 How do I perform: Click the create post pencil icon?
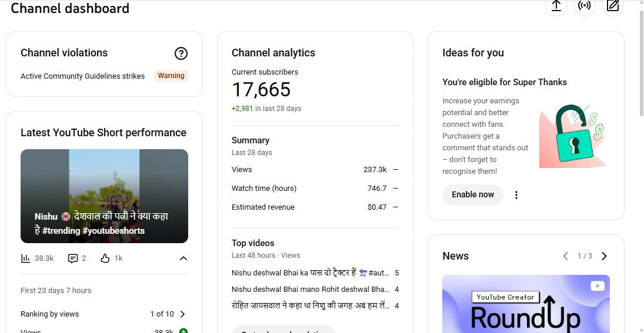(x=613, y=6)
